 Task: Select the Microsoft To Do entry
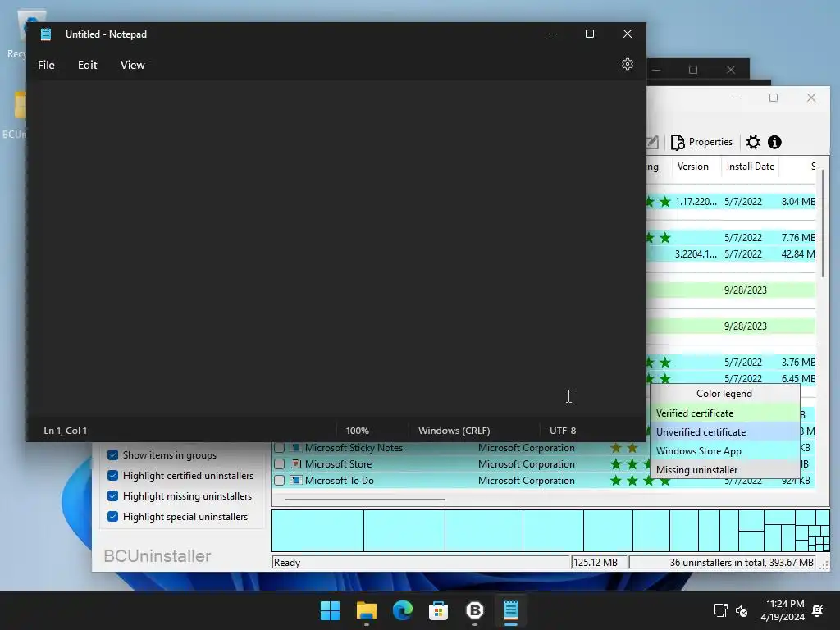click(x=339, y=481)
